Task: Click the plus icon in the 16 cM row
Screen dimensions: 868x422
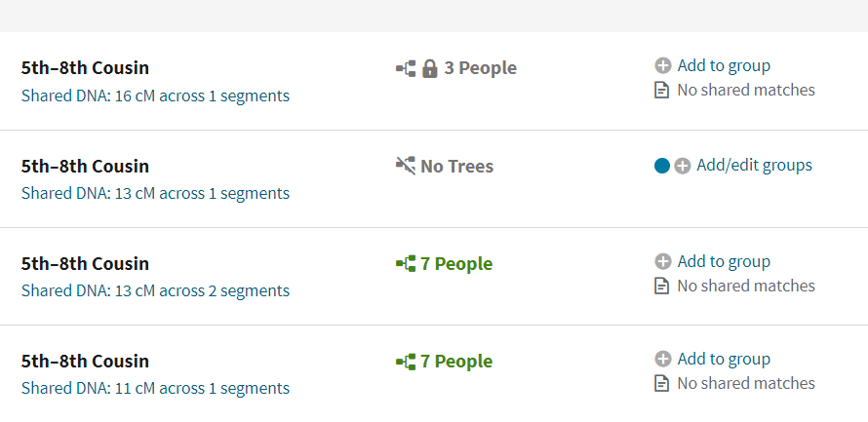Action: [663, 66]
